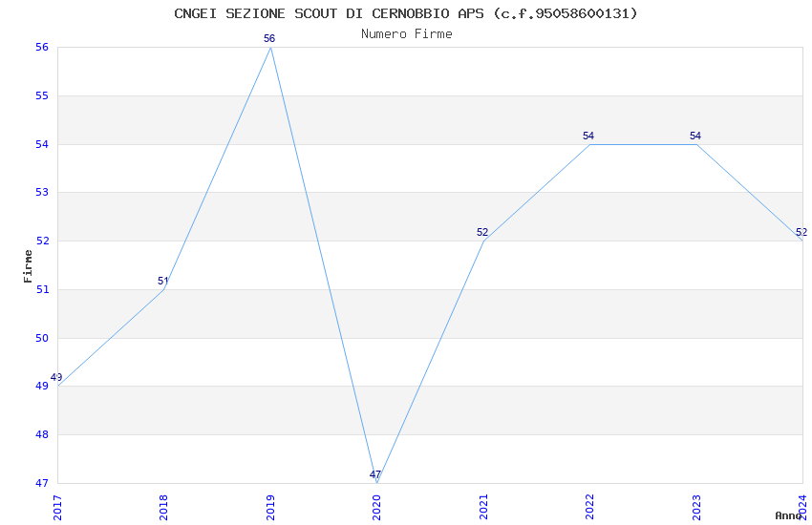Click the data point labeled 54 for 2023
This screenshot has height=525, width=812.
point(696,144)
